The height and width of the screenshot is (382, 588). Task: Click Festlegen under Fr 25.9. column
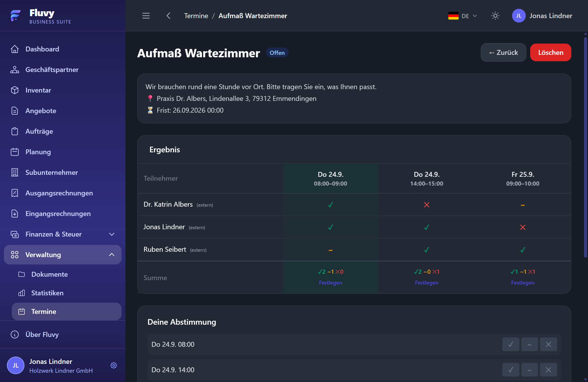[x=523, y=283]
